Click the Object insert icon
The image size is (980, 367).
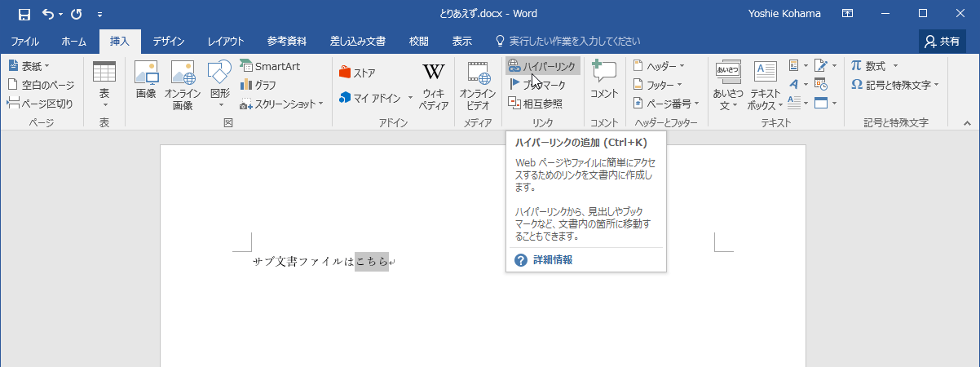click(824, 103)
